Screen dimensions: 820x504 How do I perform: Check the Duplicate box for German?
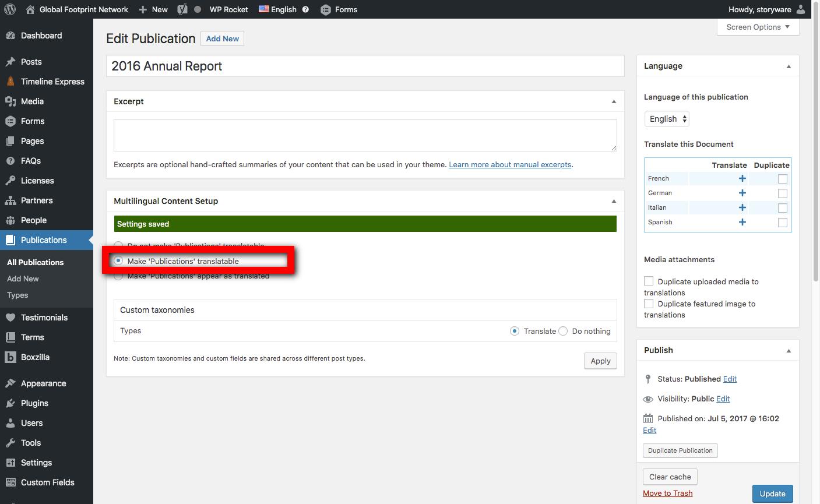coord(783,193)
